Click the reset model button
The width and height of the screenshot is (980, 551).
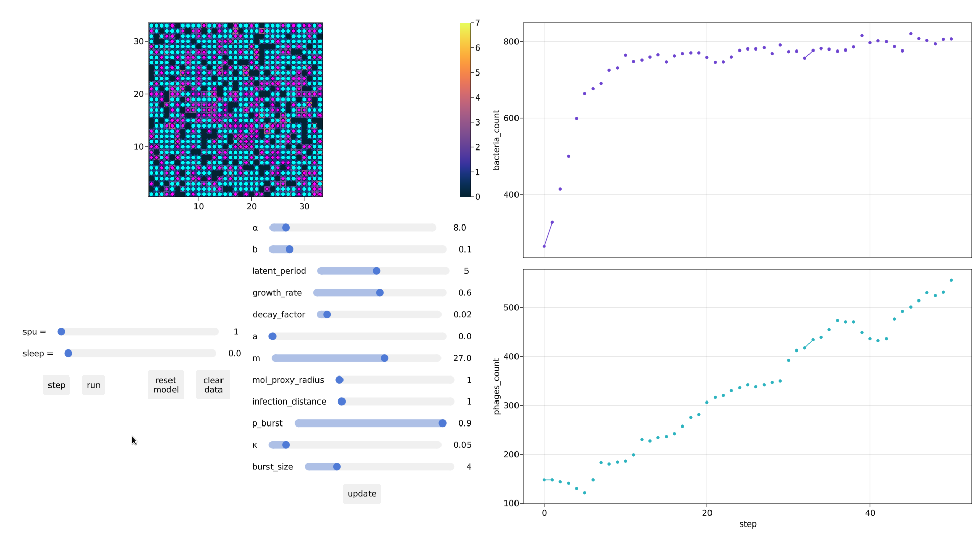click(x=166, y=385)
